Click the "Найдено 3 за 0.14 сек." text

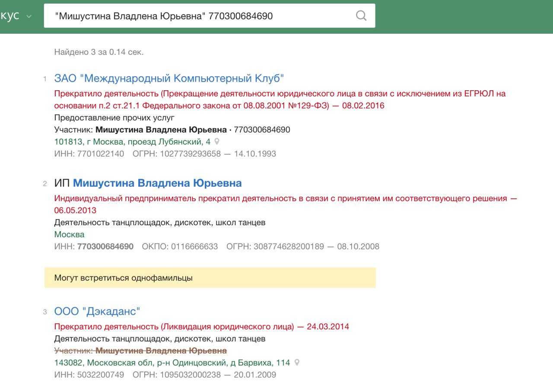coord(99,52)
